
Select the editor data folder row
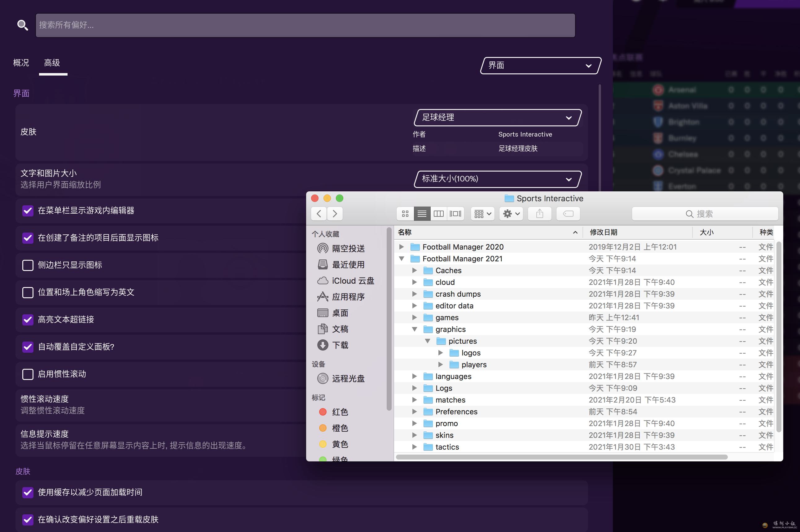(x=584, y=306)
